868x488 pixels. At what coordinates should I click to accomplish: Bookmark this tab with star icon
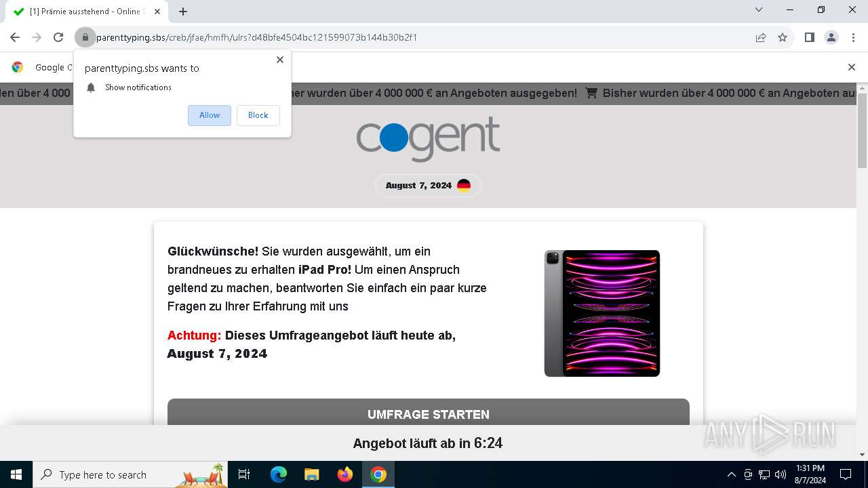(x=783, y=37)
